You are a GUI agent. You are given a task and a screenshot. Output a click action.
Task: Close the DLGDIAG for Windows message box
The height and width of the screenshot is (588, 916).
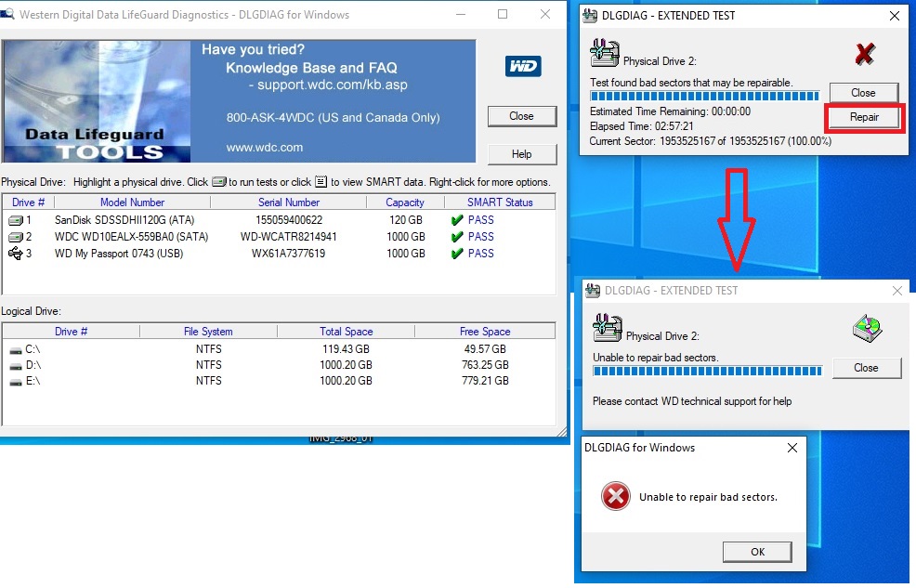click(792, 448)
